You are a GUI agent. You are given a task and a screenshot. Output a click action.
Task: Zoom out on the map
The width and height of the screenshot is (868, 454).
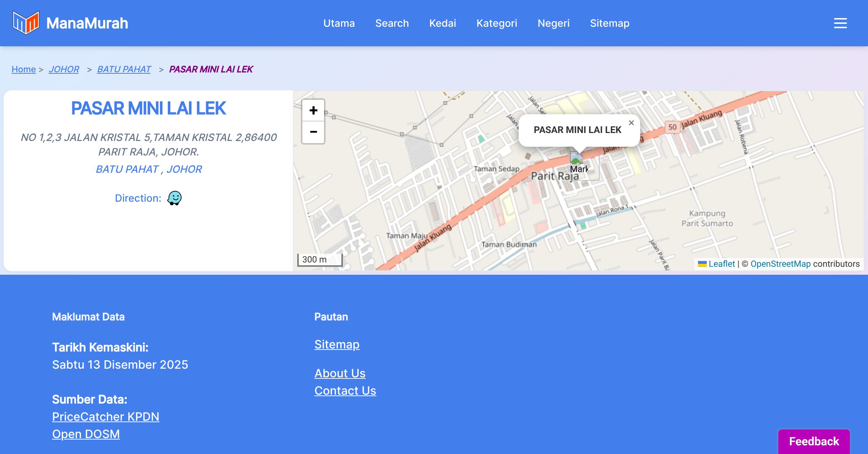(313, 132)
